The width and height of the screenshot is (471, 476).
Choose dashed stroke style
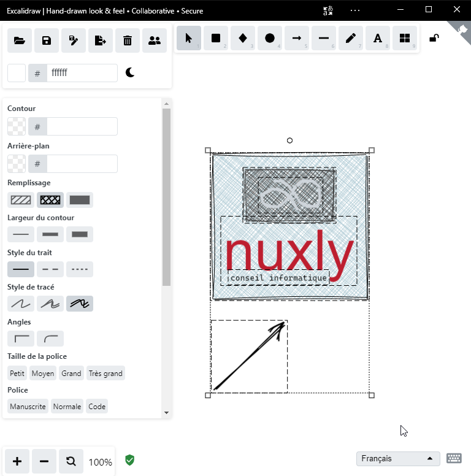tap(50, 269)
